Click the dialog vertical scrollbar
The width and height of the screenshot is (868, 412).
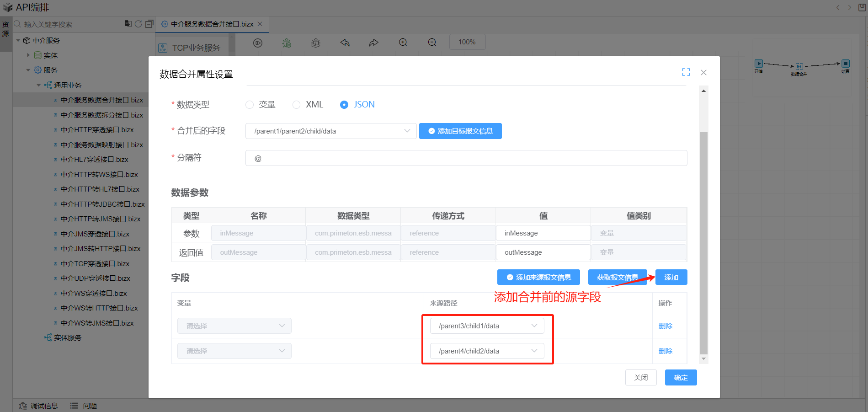point(703,242)
